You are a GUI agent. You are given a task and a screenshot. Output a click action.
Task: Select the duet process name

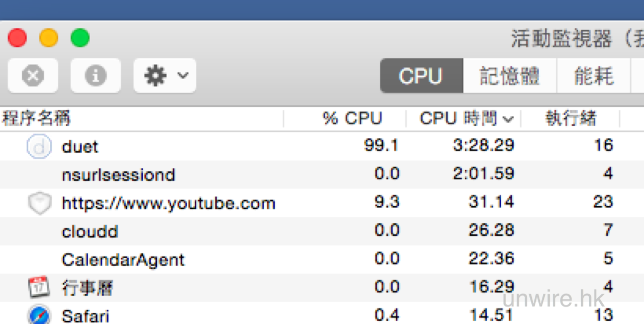(x=79, y=147)
